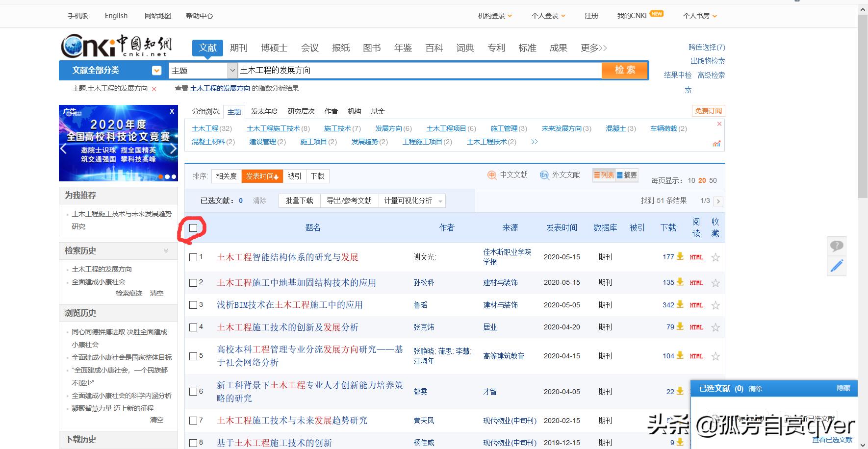Click the download icon for result row 4
868x449 pixels.
tap(680, 326)
